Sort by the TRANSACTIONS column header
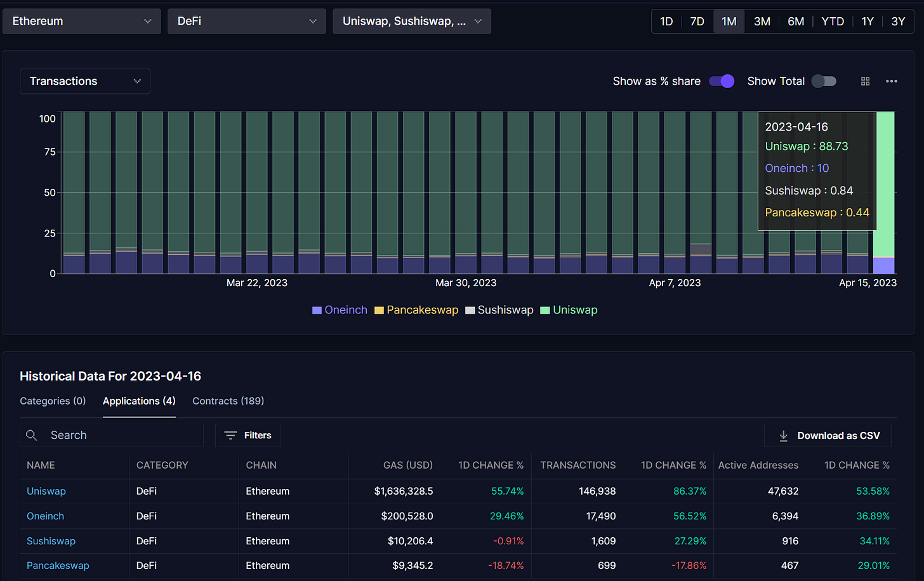Image resolution: width=924 pixels, height=581 pixels. [x=578, y=465]
